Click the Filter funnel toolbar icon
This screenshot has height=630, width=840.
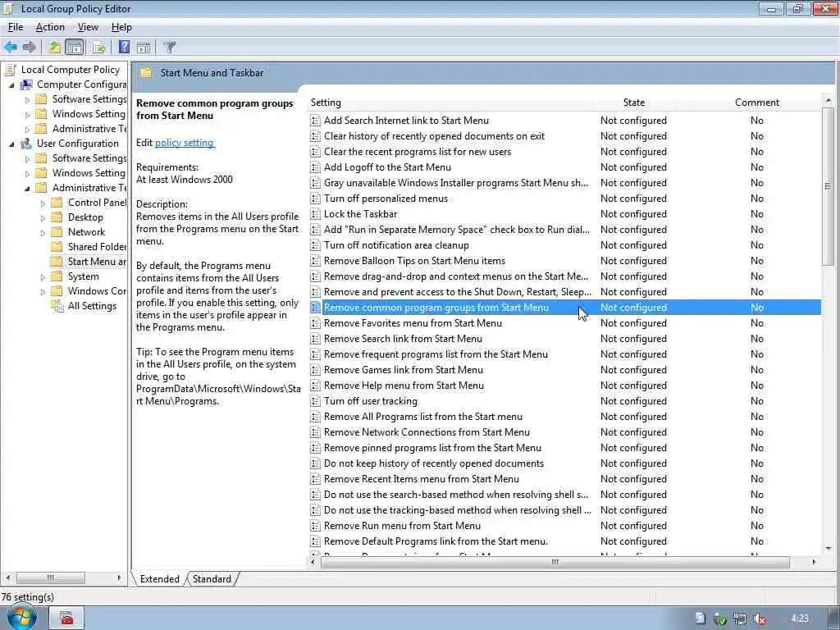pos(169,47)
